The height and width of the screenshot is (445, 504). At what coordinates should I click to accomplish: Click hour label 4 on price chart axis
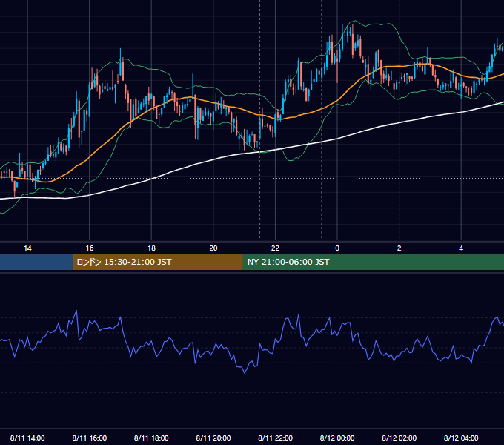click(x=461, y=248)
